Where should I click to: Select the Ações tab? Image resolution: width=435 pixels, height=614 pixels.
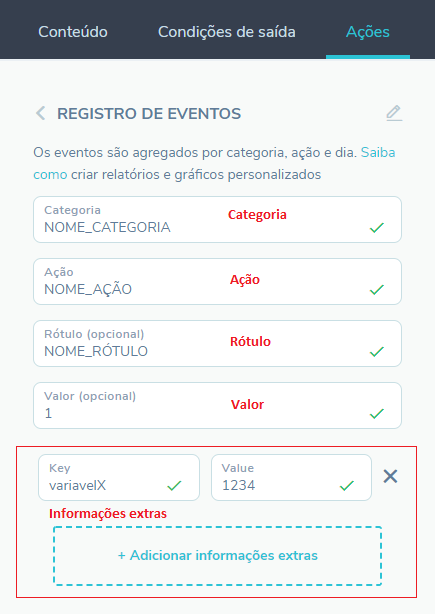pos(368,32)
